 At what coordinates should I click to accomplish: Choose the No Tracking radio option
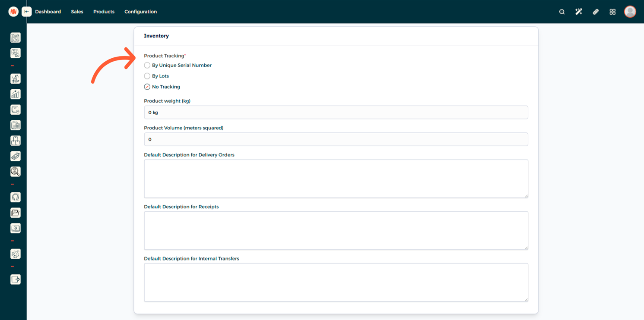point(147,87)
